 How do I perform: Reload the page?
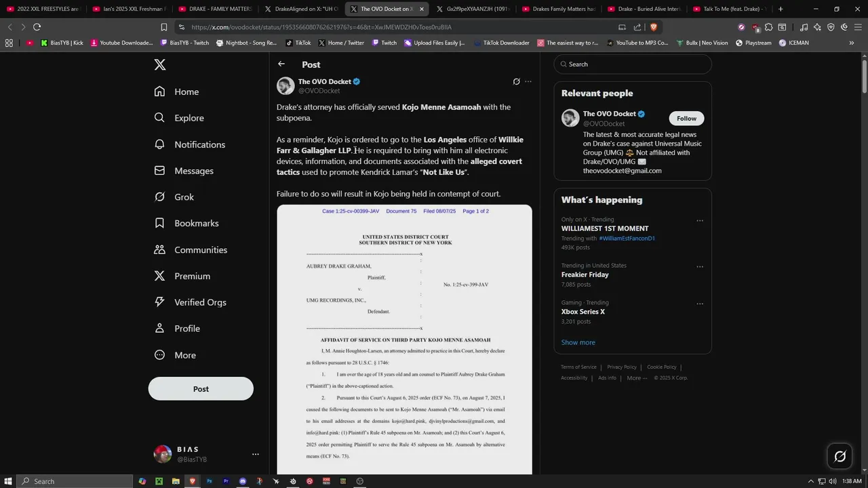click(37, 27)
